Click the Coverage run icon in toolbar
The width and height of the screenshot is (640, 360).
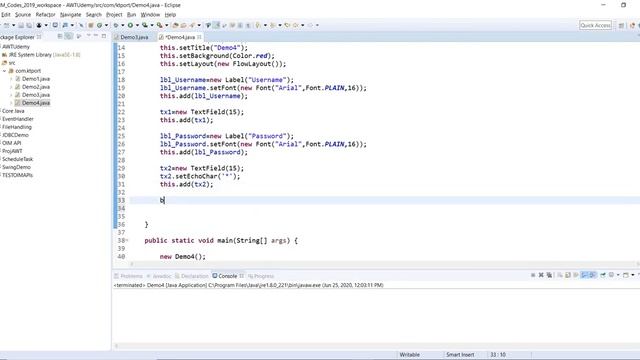pos(144,25)
